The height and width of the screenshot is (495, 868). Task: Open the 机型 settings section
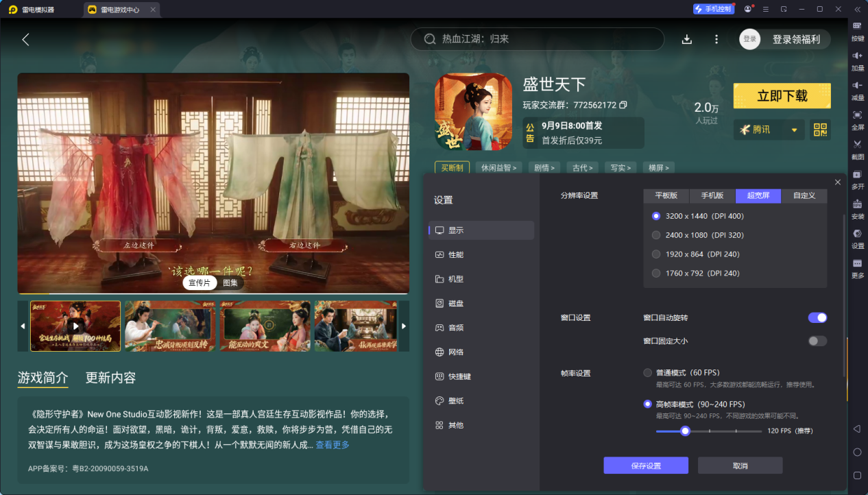coord(481,279)
